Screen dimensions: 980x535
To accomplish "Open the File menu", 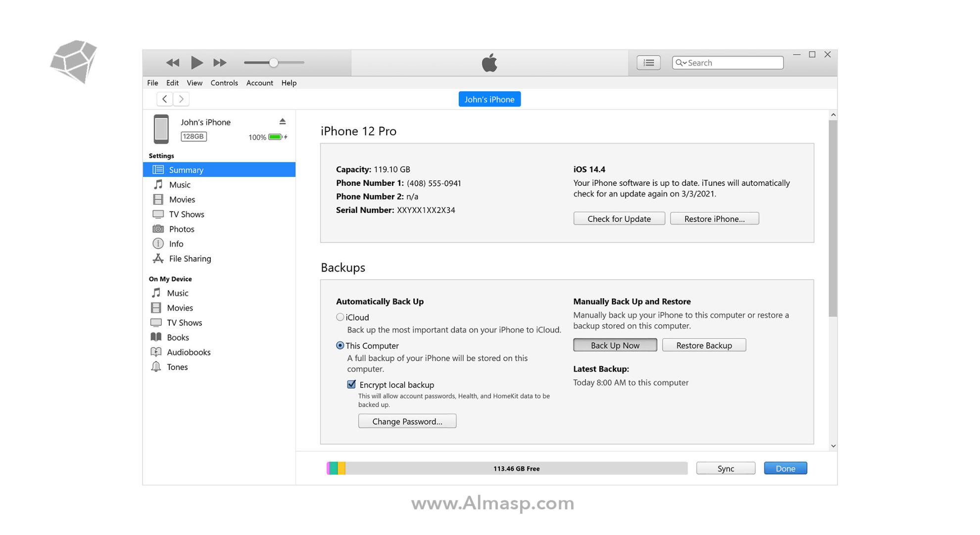I will pyautogui.click(x=152, y=83).
